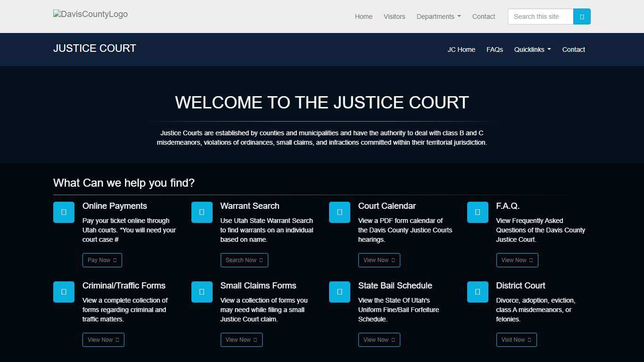Click the search magnifier button
644x362 pixels.
(x=582, y=16)
